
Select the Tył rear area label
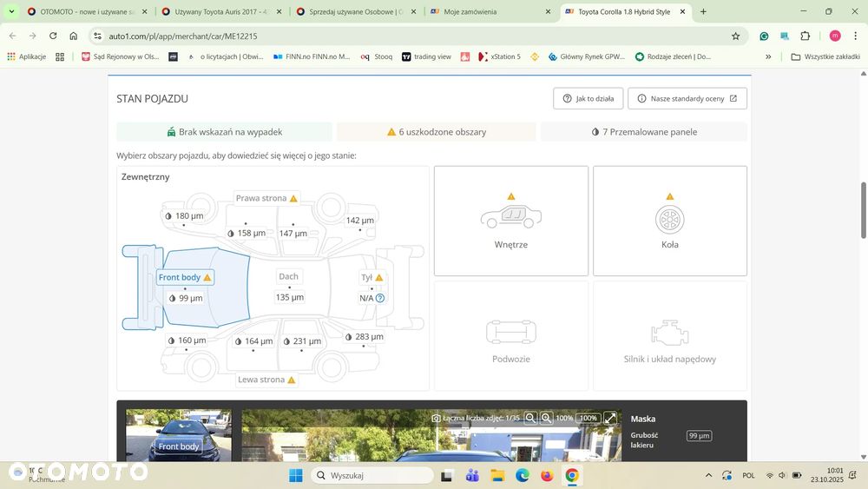pyautogui.click(x=372, y=277)
